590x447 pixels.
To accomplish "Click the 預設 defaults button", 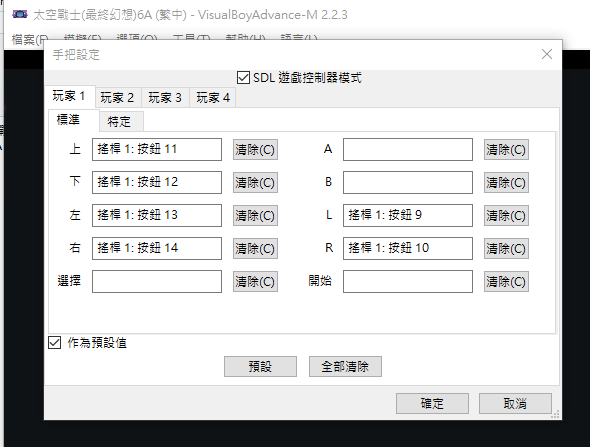I will point(260,366).
